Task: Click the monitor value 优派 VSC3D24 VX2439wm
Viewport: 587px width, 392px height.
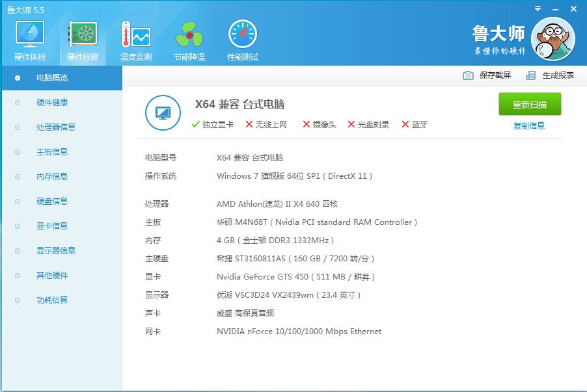Action: 289,295
